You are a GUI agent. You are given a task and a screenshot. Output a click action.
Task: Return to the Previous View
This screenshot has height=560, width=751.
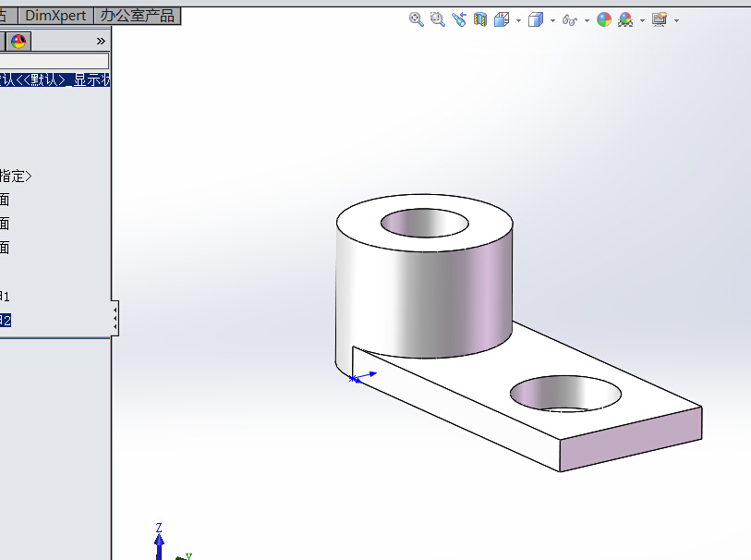pyautogui.click(x=459, y=19)
